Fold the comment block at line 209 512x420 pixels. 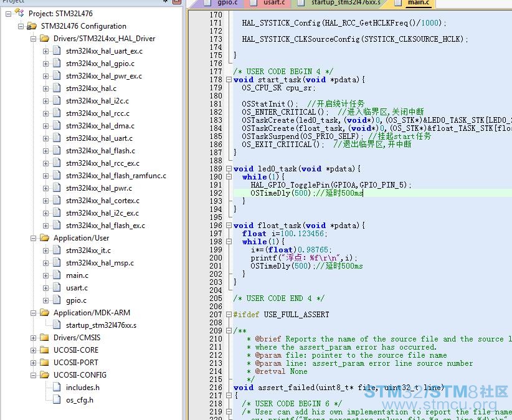[x=229, y=331]
